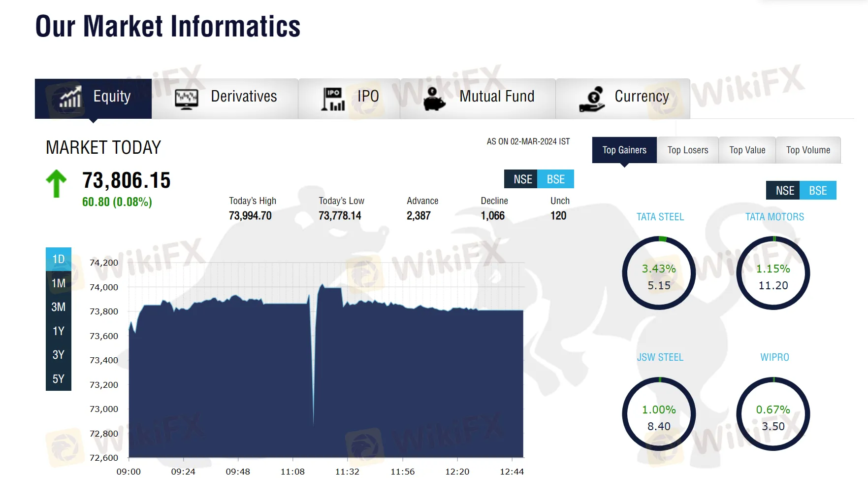Click the IPO flag chart icon
This screenshot has height=478, width=868.
[x=333, y=99]
